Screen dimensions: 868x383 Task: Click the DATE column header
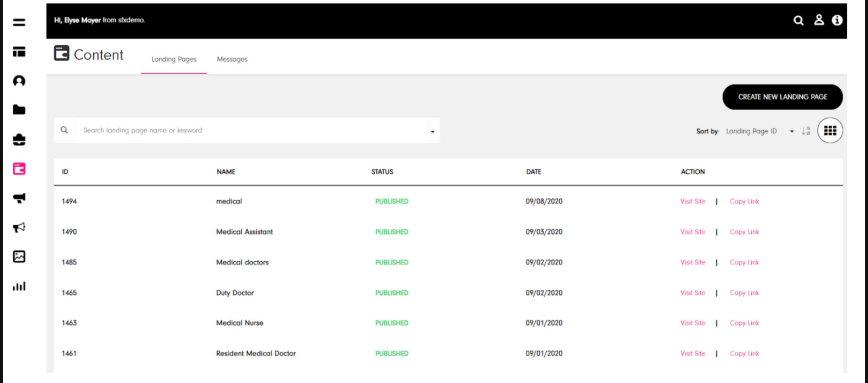533,172
